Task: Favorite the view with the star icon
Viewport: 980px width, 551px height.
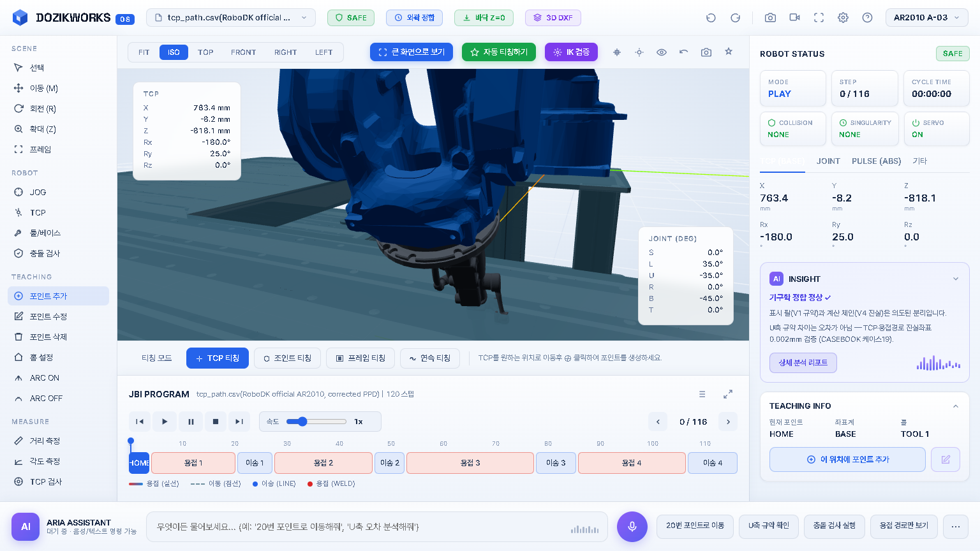Action: (729, 52)
